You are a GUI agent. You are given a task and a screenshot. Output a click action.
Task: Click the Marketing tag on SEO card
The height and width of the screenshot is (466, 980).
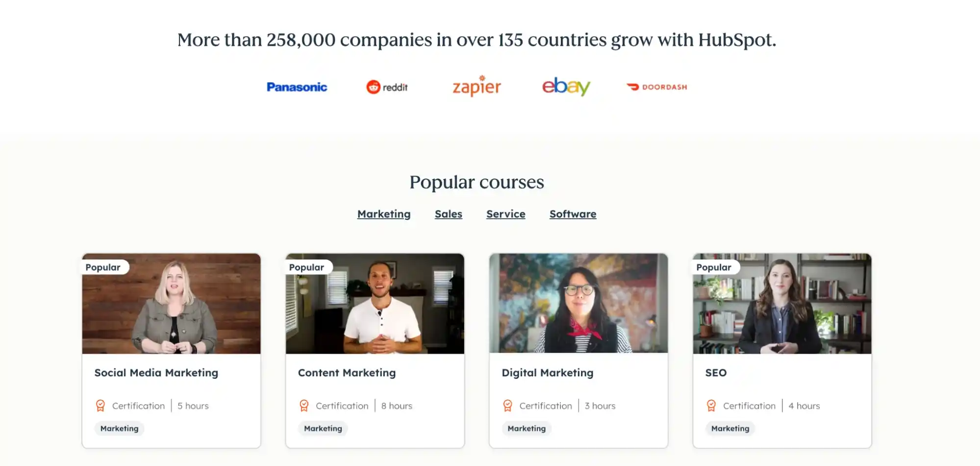(x=730, y=428)
